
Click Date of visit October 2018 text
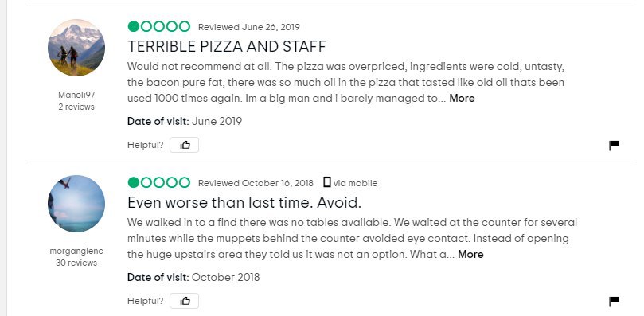[193, 277]
